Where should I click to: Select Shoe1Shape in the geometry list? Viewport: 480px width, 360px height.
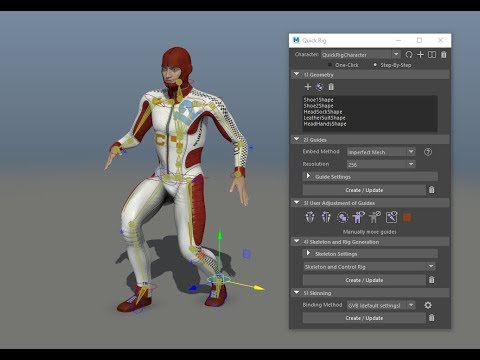coord(318,100)
